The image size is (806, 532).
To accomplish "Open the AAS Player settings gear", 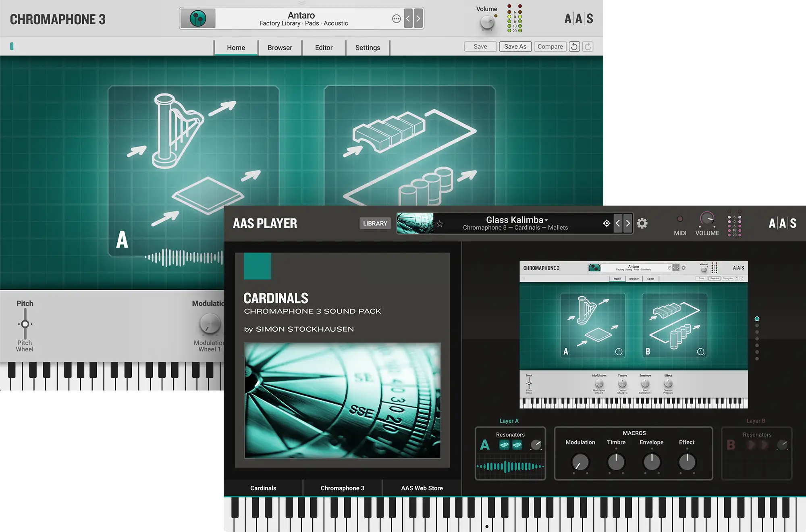I will click(642, 223).
